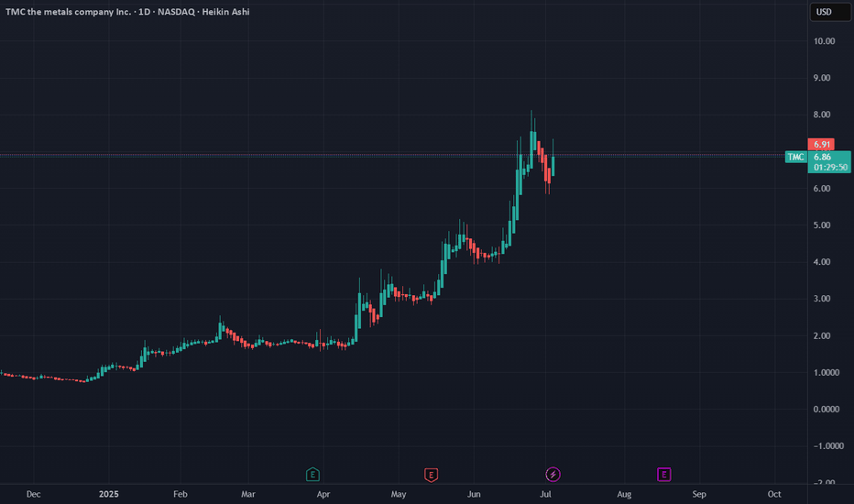Click the TMC symbol label on price axis
Screen dimensions: 854x504
[795, 157]
